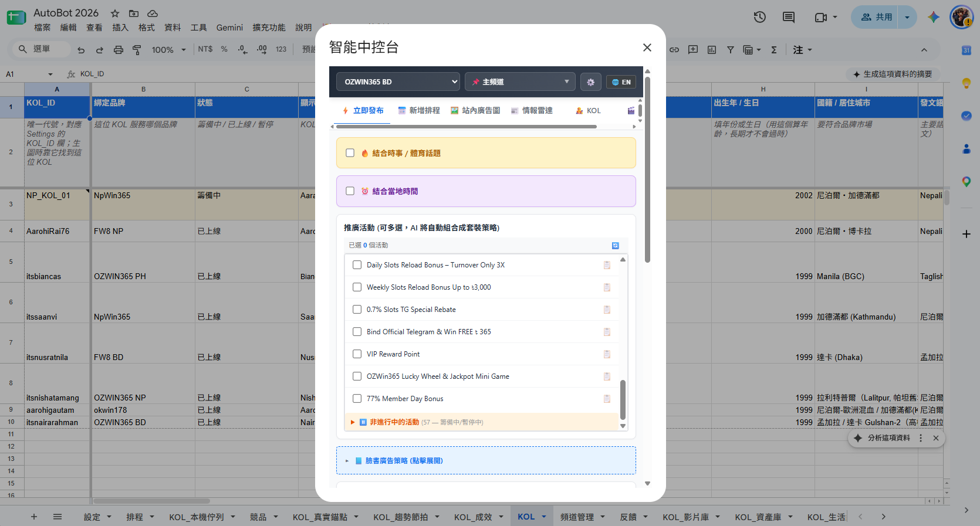
Task: Star the AutoBot 2026 document
Action: click(115, 13)
